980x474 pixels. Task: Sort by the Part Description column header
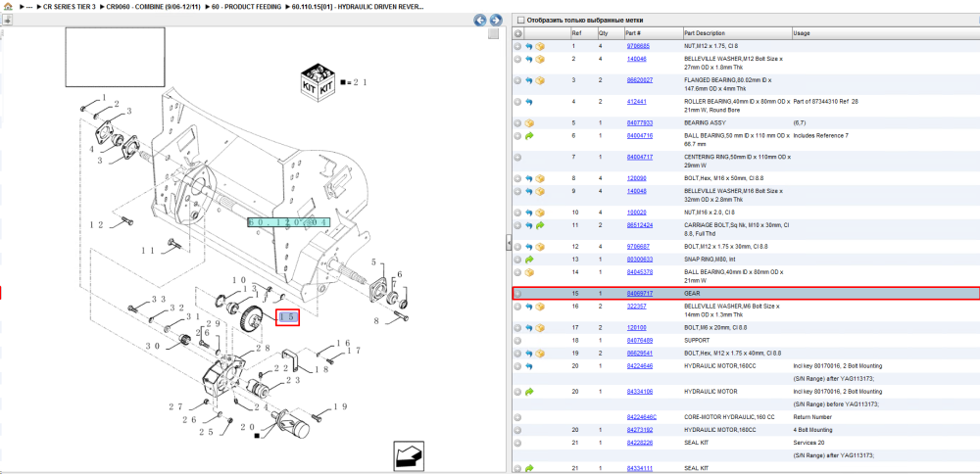pyautogui.click(x=705, y=33)
